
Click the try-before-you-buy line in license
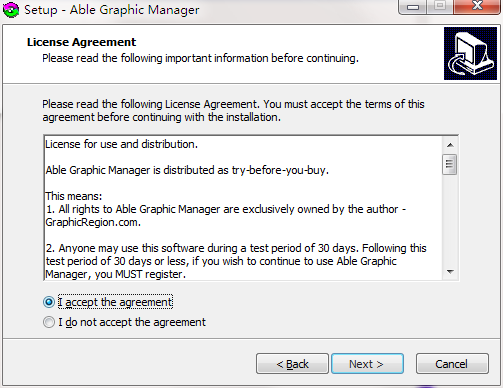(187, 170)
